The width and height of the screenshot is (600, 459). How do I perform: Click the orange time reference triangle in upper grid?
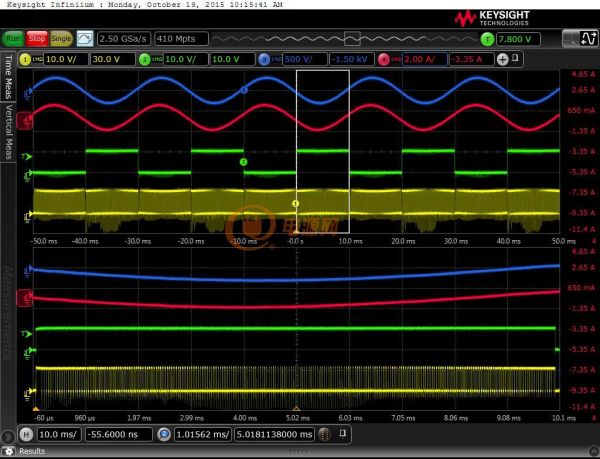tap(296, 231)
